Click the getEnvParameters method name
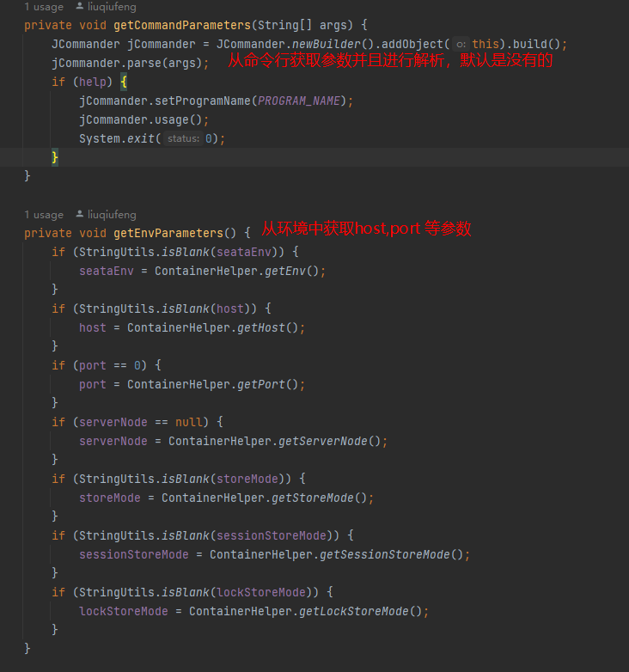629x672 pixels. pyautogui.click(x=168, y=233)
